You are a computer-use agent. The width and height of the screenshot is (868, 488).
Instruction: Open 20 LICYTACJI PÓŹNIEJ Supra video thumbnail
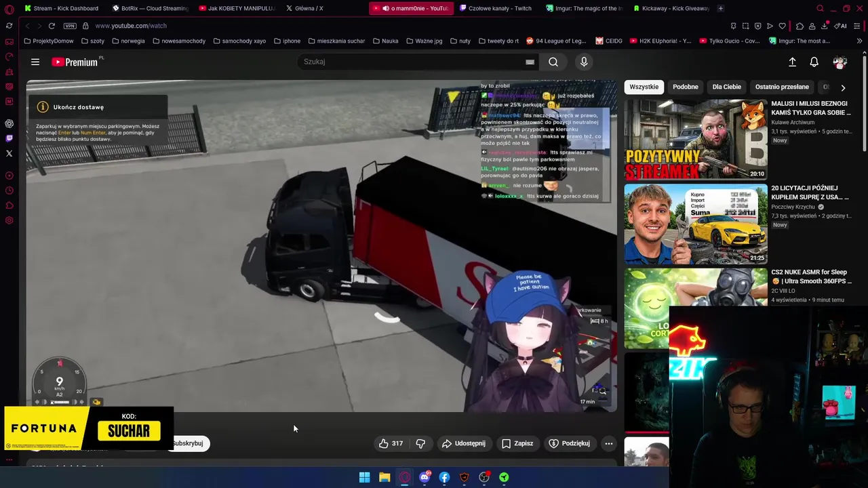tap(696, 224)
